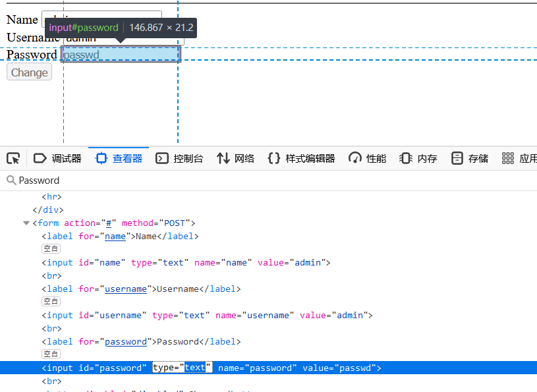
Task: Click the Change button on page
Action: [29, 72]
